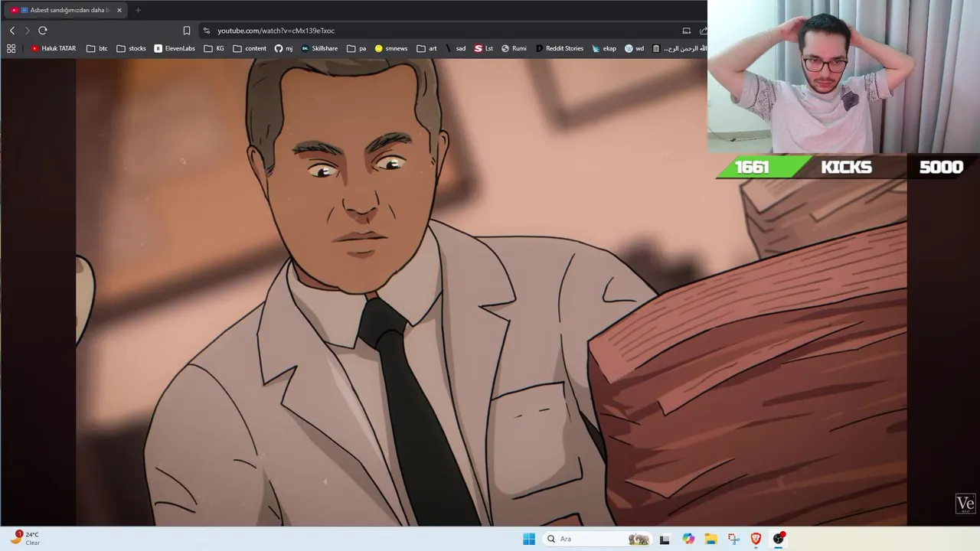
Task: Open the Windows Start menu
Action: click(x=529, y=539)
